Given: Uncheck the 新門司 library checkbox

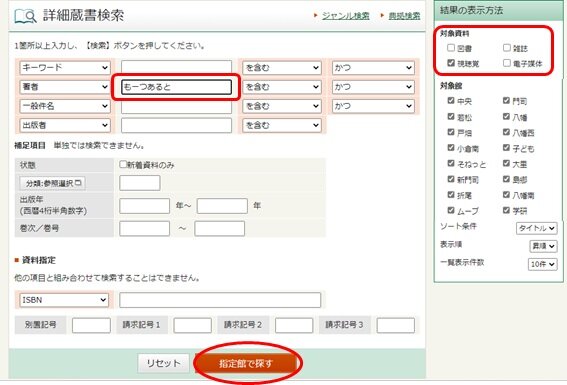Looking at the screenshot, I should 451,179.
